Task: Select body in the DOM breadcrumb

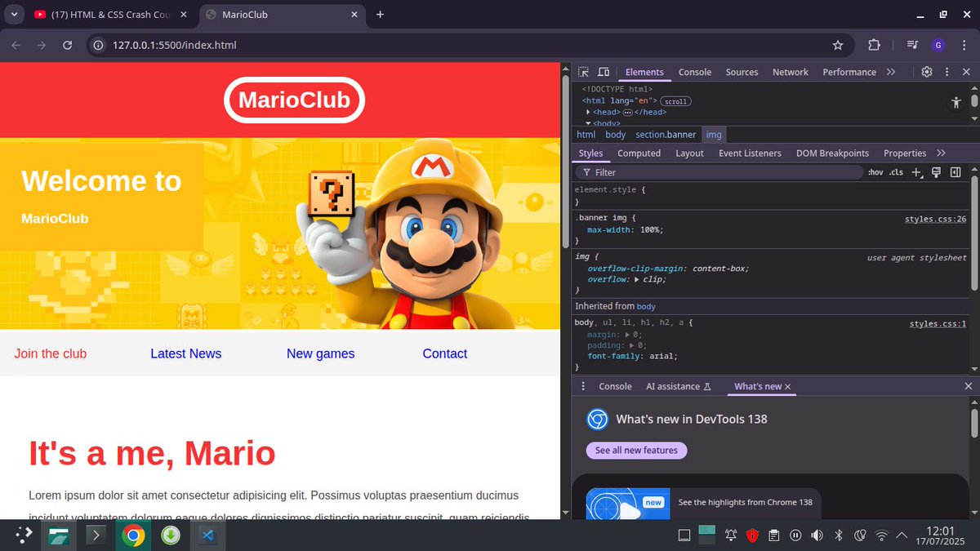Action: 616,135
